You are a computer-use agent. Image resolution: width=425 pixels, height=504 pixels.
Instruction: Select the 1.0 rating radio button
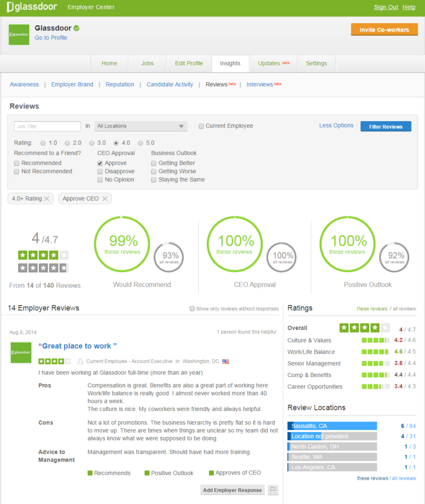(43, 143)
